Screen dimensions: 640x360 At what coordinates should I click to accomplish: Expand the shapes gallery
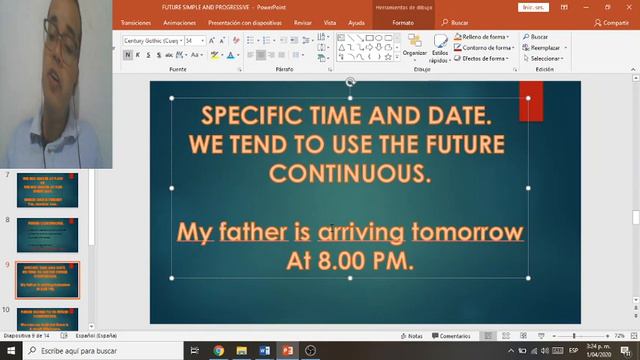(x=397, y=58)
